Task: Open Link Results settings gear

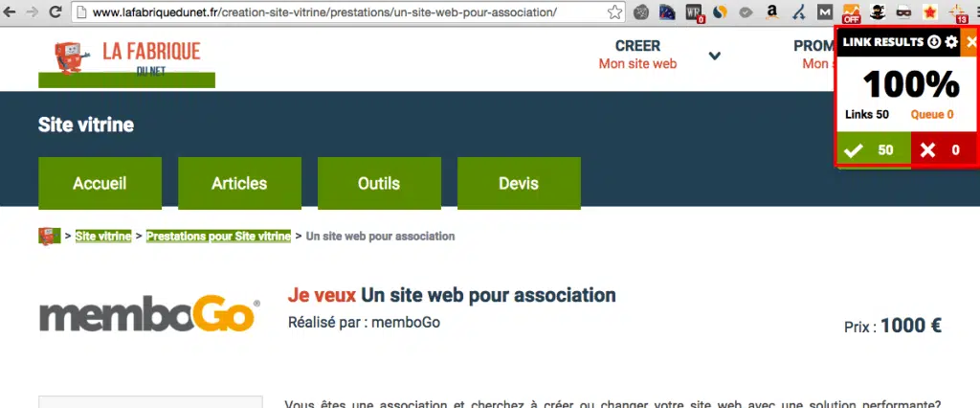Action: (x=951, y=42)
